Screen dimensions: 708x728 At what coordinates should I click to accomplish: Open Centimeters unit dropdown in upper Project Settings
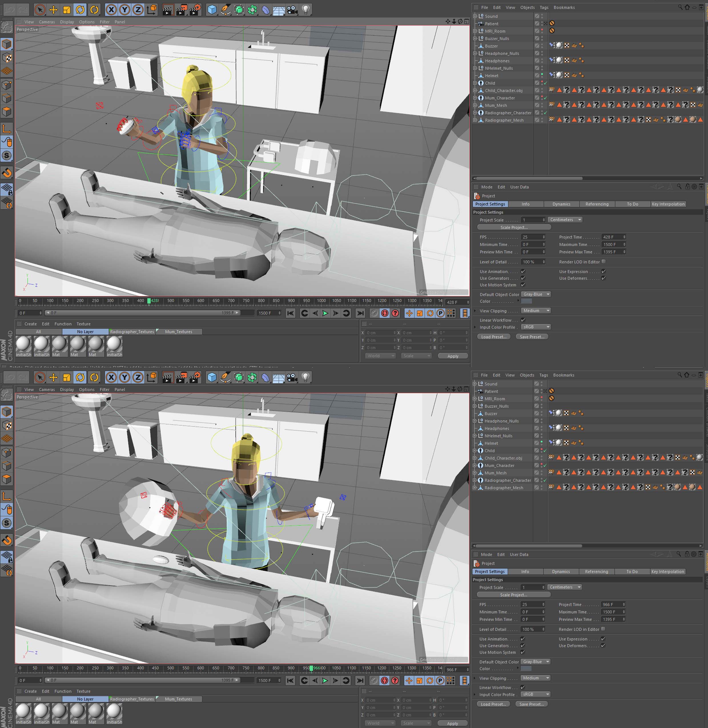pyautogui.click(x=565, y=220)
